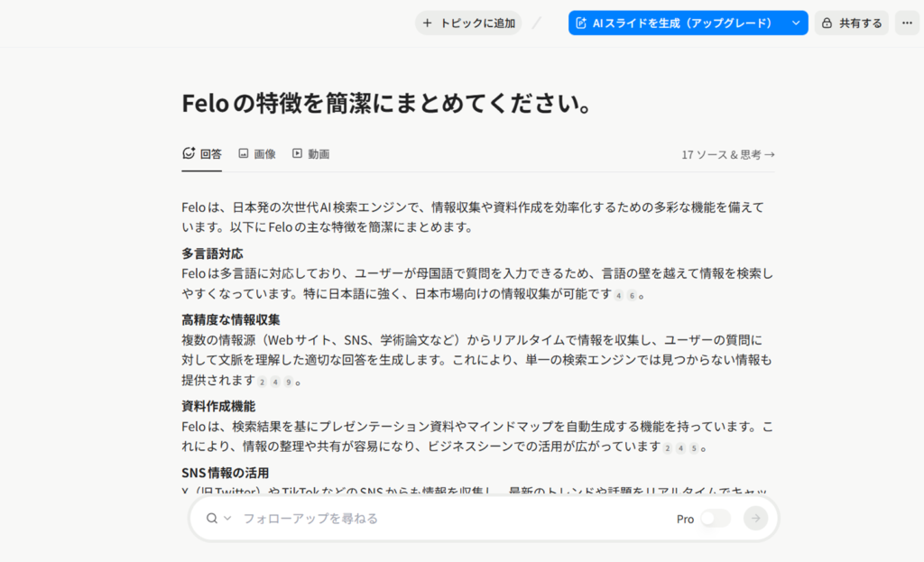This screenshot has width=924, height=562.
Task: Click citation badge 6 in the 多言語対応 paragraph
Action: [x=632, y=296]
